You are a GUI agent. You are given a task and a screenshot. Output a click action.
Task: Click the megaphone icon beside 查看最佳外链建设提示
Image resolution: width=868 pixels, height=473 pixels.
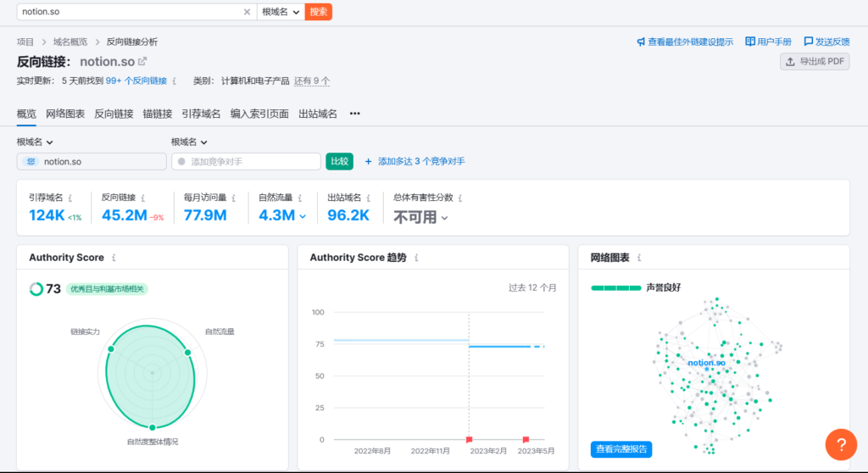coord(641,42)
